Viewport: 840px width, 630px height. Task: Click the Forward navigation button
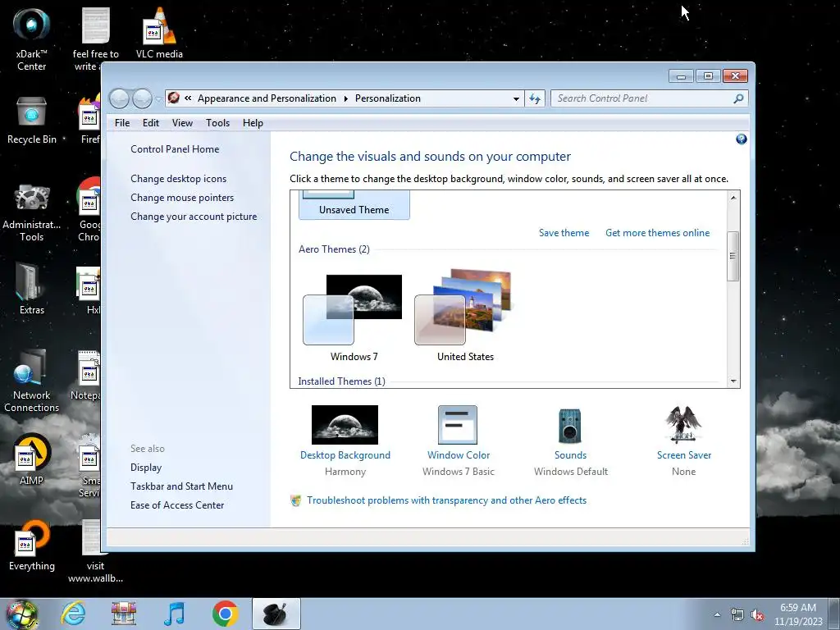coord(142,98)
